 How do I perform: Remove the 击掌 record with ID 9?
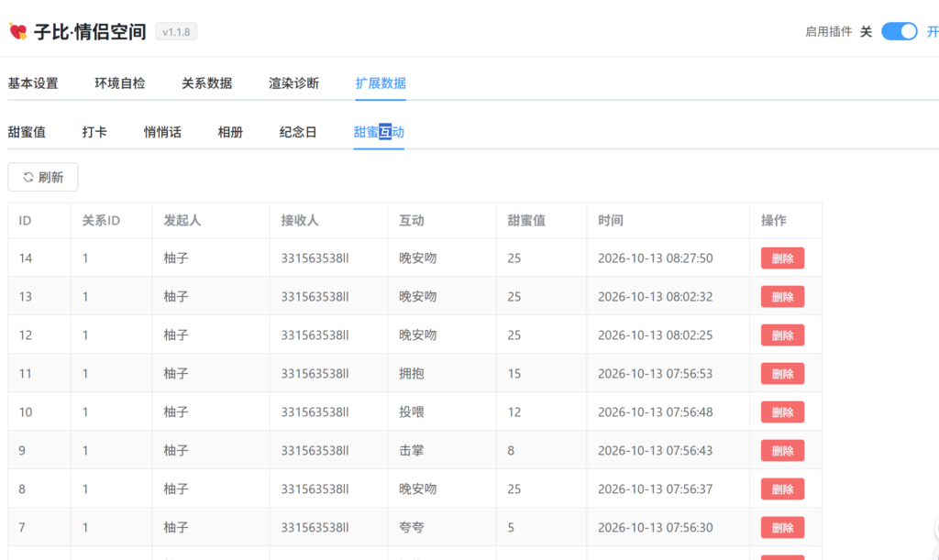coord(782,451)
